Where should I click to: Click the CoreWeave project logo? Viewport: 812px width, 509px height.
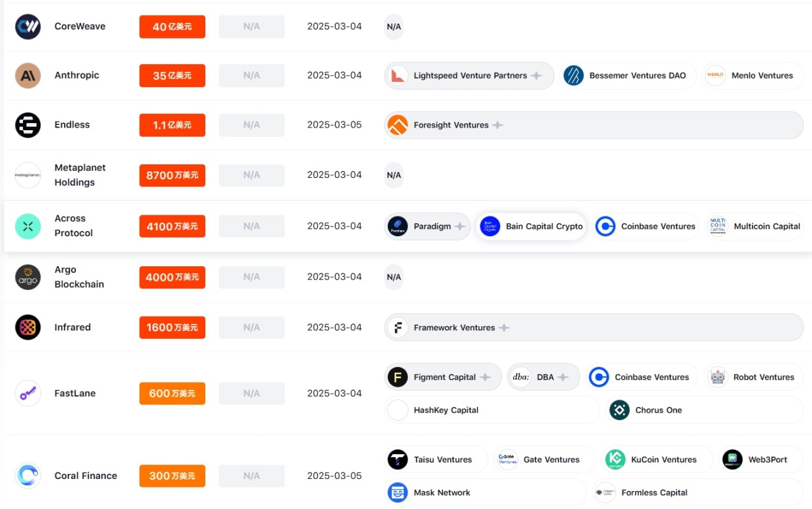pyautogui.click(x=28, y=27)
